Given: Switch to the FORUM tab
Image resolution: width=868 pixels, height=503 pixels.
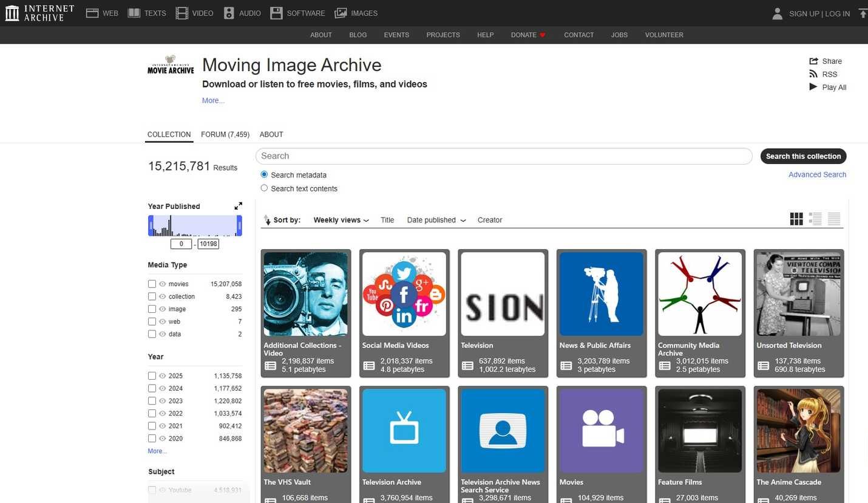Looking at the screenshot, I should coord(225,134).
